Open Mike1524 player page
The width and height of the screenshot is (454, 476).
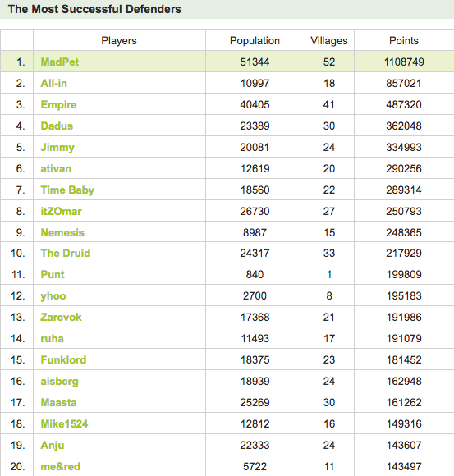point(64,423)
